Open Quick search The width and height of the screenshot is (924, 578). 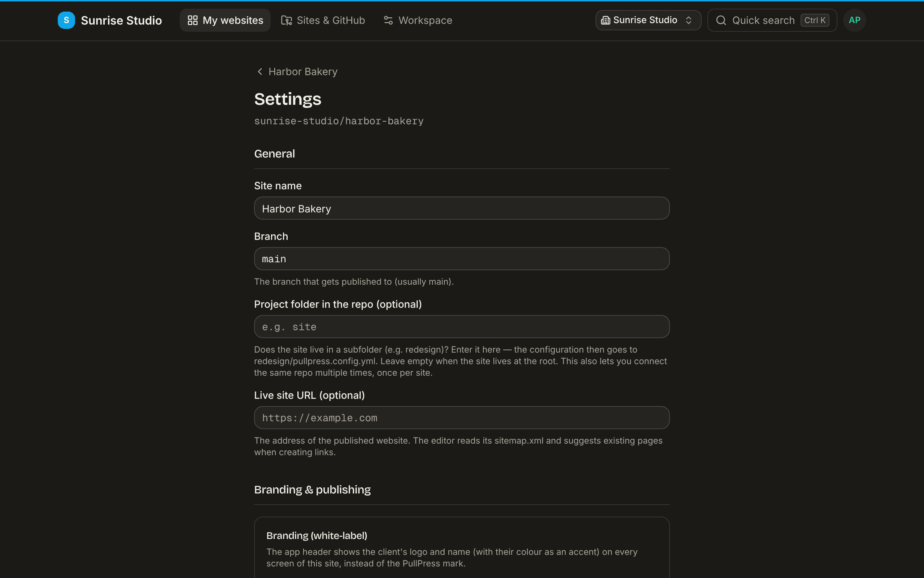772,20
